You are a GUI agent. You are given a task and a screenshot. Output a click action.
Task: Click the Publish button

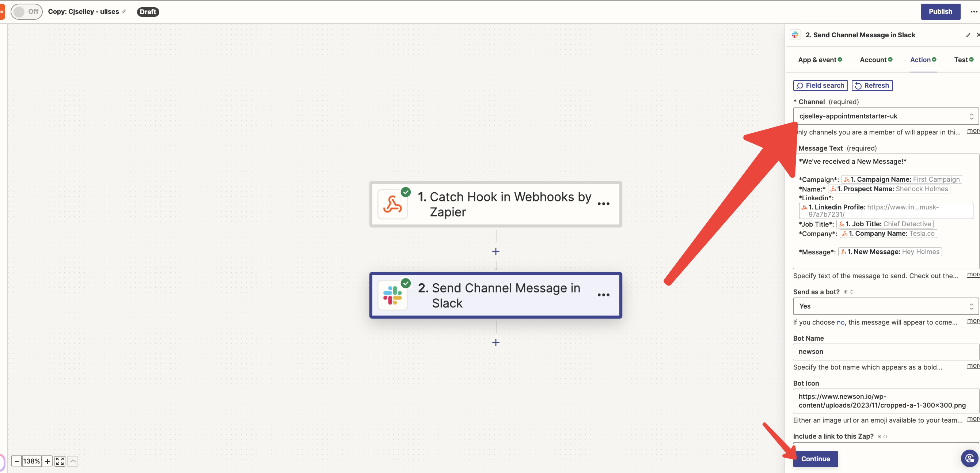(x=940, y=11)
